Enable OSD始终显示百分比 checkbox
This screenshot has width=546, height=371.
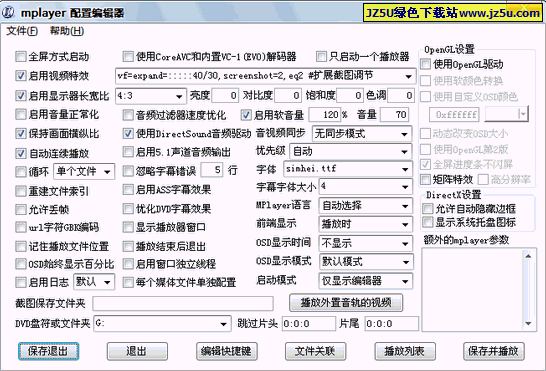coord(21,264)
